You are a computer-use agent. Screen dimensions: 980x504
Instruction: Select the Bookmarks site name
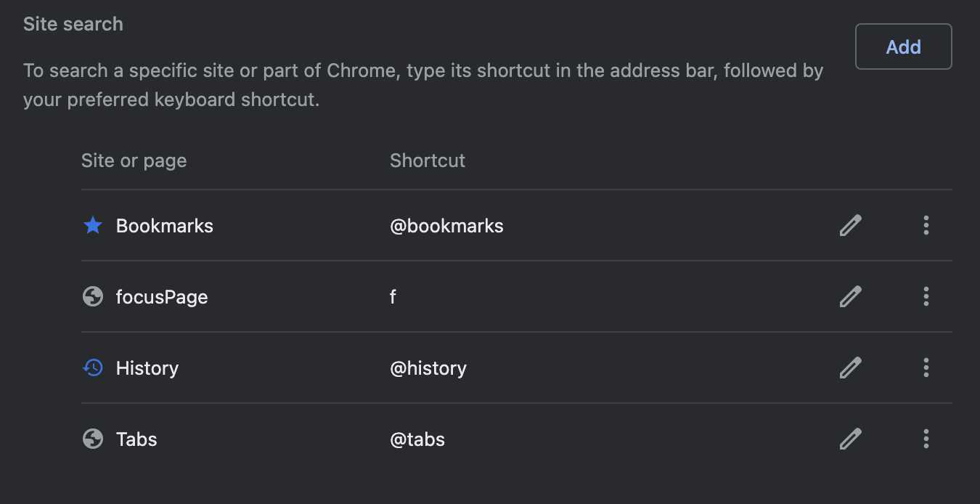click(165, 226)
